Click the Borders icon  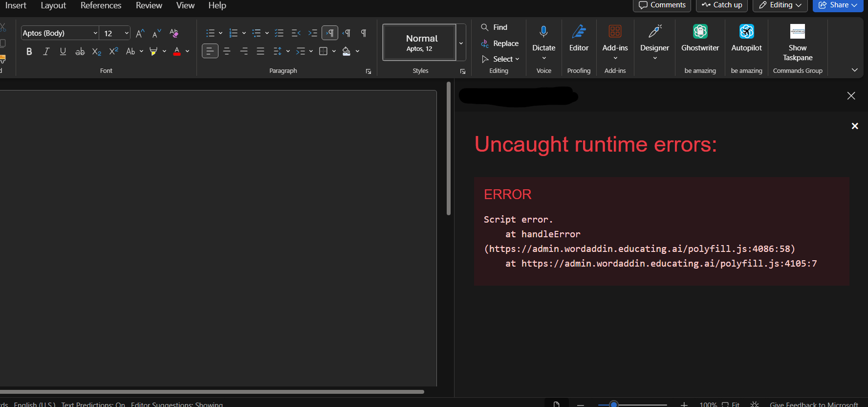pos(323,51)
